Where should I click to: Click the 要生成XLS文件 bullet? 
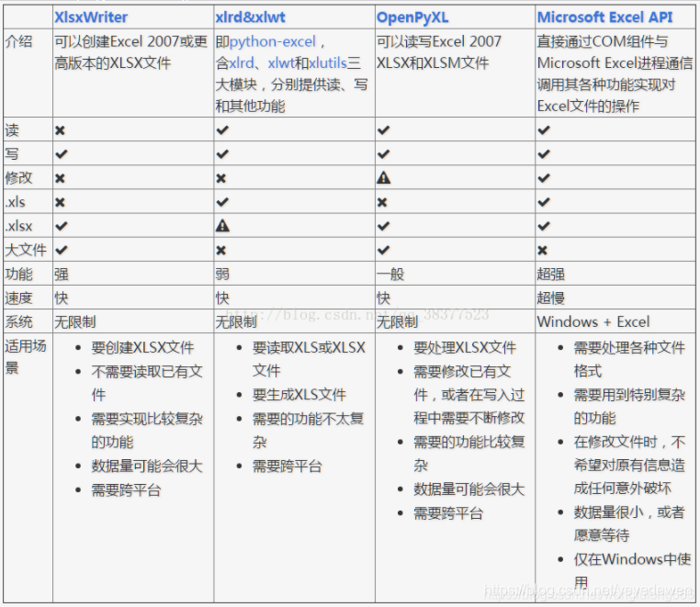(x=299, y=395)
